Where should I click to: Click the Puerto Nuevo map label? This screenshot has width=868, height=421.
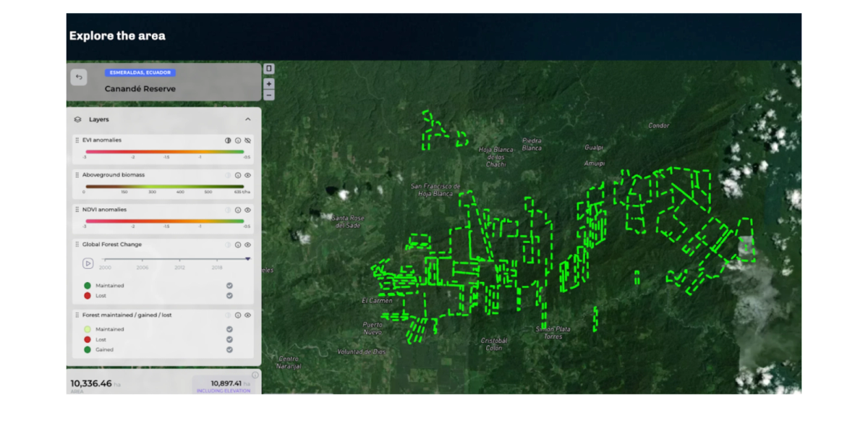(x=373, y=328)
